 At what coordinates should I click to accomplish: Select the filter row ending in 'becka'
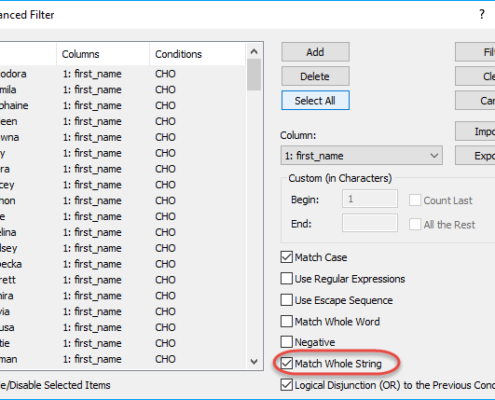point(123,264)
